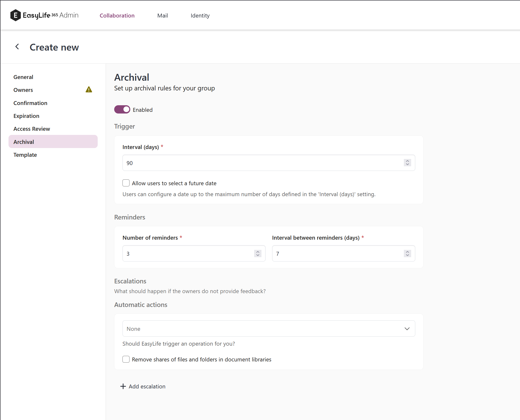Screen dimensions: 520x420
Task: Click the EasyLife 365 hexagon logo
Action: click(15, 15)
